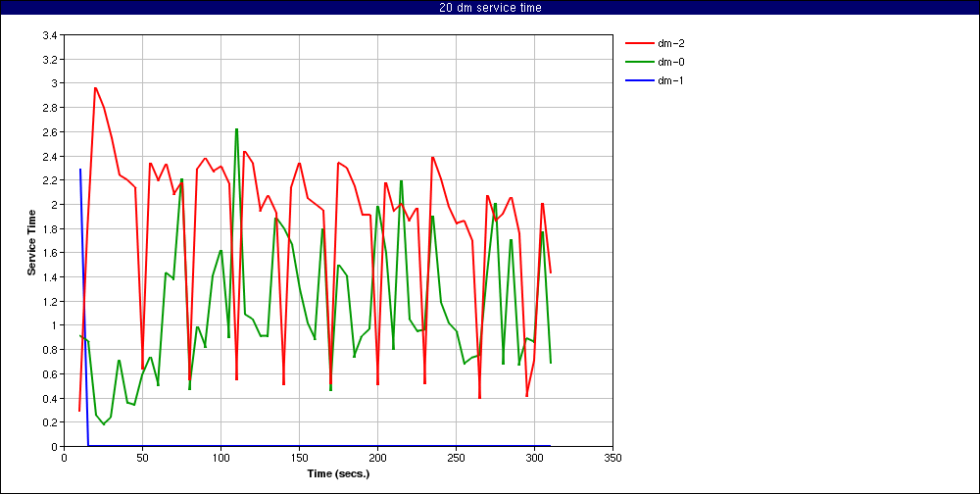Click the '20 dm service time' chart title
Image resolution: width=980 pixels, height=494 pixels.
click(x=490, y=8)
